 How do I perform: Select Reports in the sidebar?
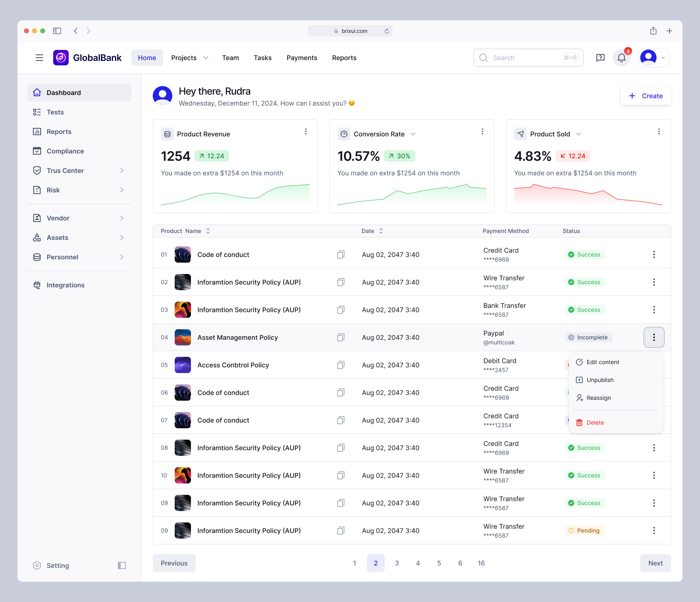click(58, 132)
